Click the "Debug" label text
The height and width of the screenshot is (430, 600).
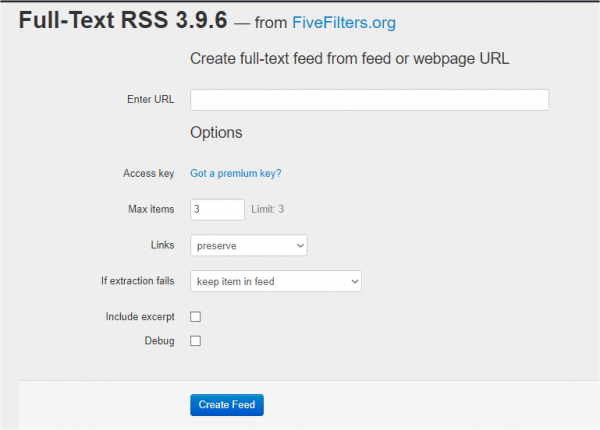pyautogui.click(x=160, y=341)
